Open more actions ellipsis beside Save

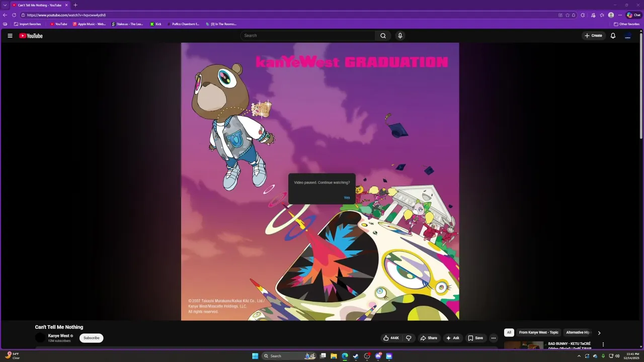pos(493,338)
